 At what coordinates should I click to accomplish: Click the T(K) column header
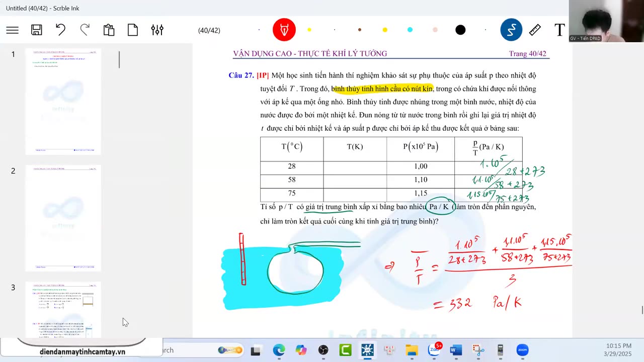click(x=355, y=147)
